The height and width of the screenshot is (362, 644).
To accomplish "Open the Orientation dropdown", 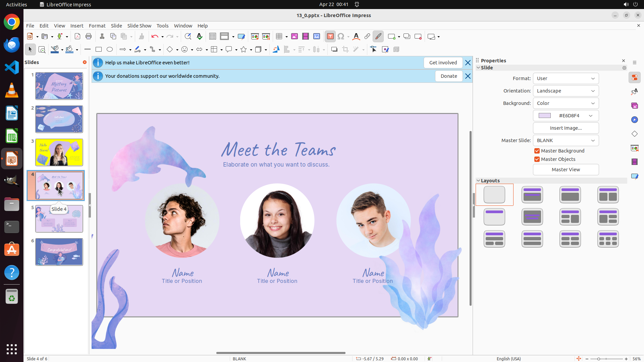I will tap(566, 91).
